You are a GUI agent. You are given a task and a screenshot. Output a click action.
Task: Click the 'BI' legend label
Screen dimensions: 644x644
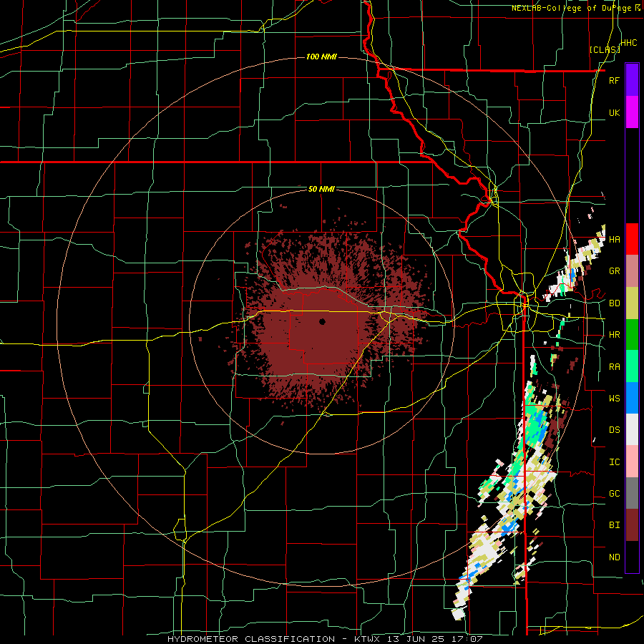pyautogui.click(x=614, y=525)
